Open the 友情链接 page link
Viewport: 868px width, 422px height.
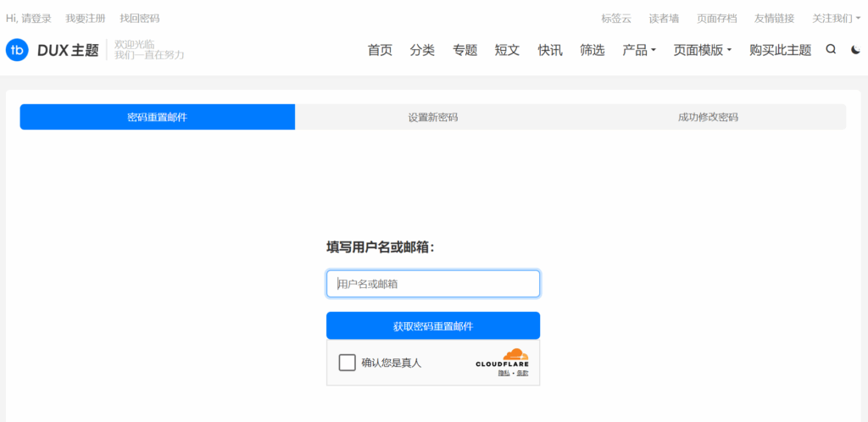(774, 18)
